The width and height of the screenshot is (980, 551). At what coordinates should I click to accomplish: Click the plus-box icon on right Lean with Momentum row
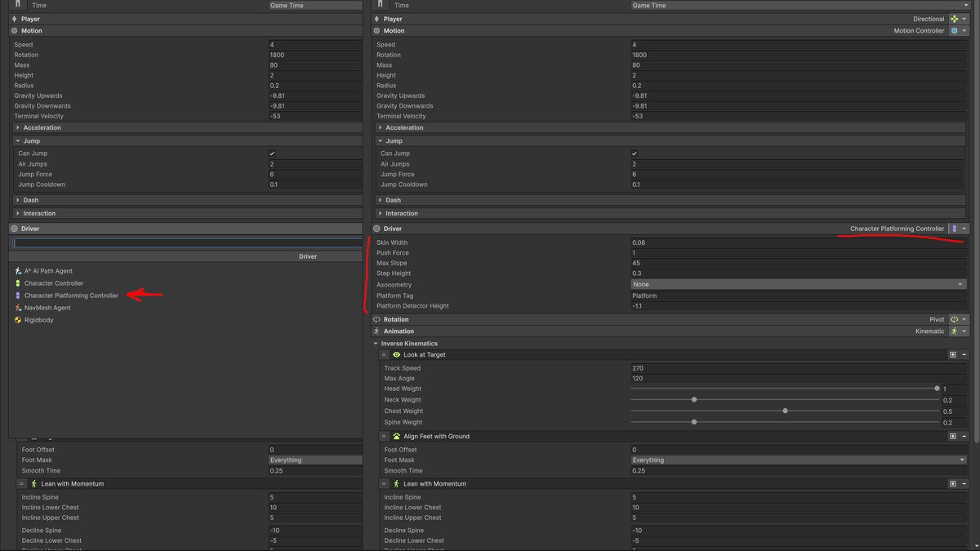click(952, 484)
